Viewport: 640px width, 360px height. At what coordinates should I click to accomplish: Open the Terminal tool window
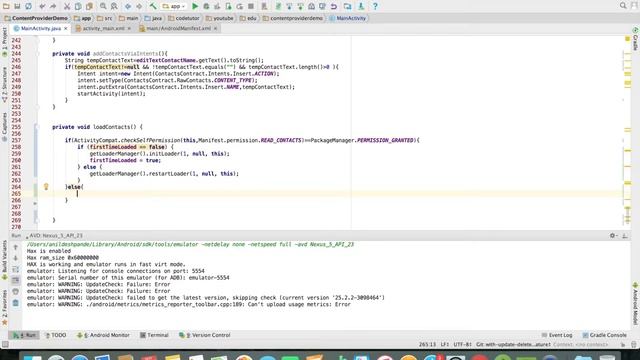click(154, 335)
